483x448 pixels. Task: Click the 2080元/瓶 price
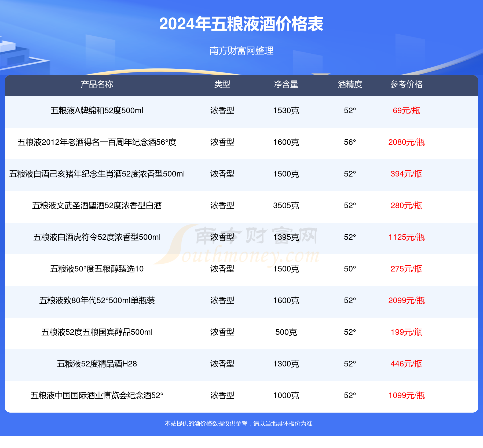click(x=407, y=142)
